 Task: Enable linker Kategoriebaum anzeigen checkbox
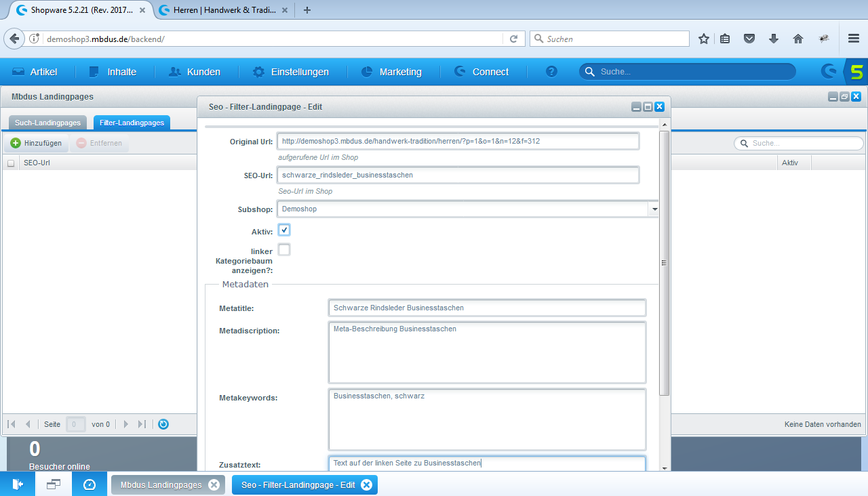pyautogui.click(x=284, y=250)
